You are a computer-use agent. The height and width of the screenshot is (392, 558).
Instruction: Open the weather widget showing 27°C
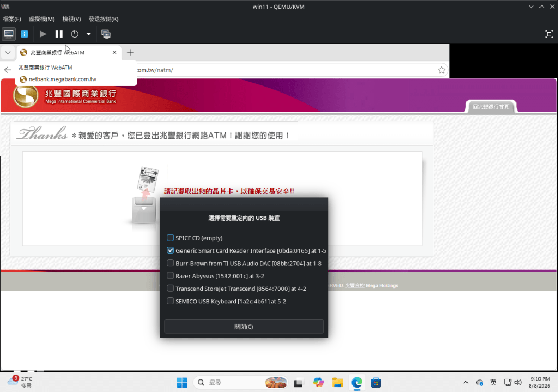coord(20,382)
